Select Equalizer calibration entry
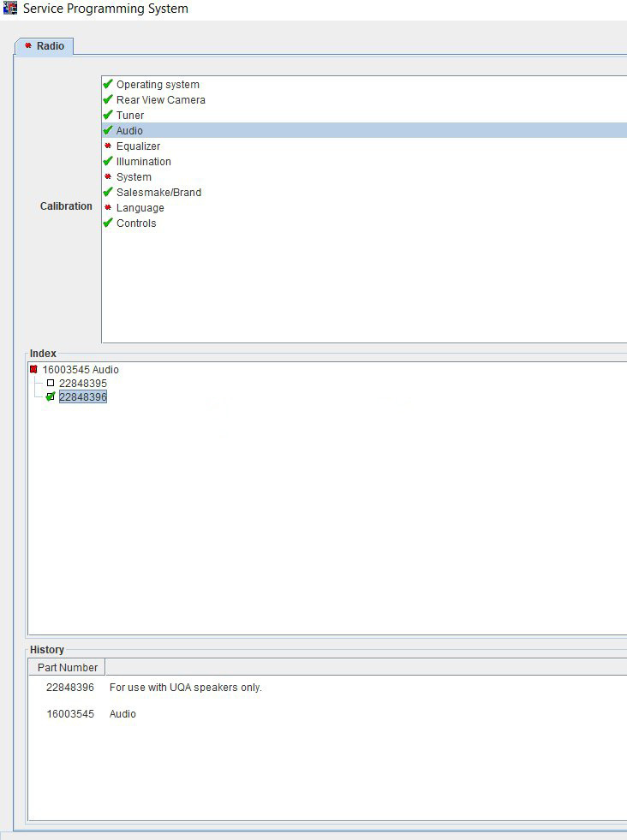This screenshot has height=840, width=627. tap(364, 146)
